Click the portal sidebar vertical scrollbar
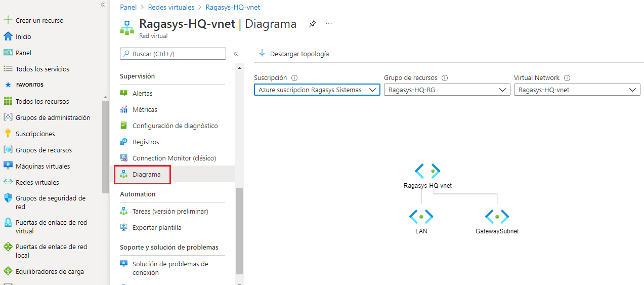Screen dimensions: 644x285 [x=105, y=147]
